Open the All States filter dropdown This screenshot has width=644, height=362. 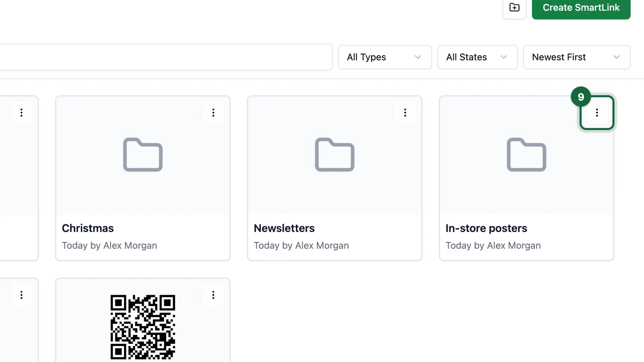coord(477,57)
